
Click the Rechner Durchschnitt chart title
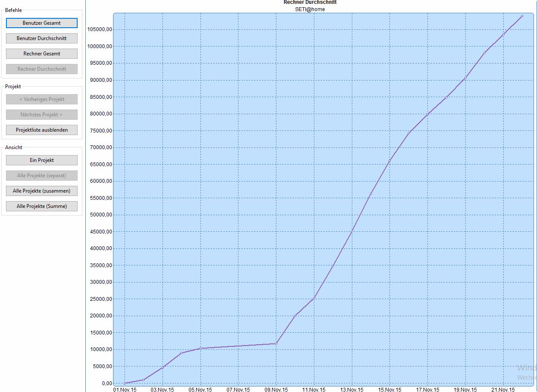point(310,3)
